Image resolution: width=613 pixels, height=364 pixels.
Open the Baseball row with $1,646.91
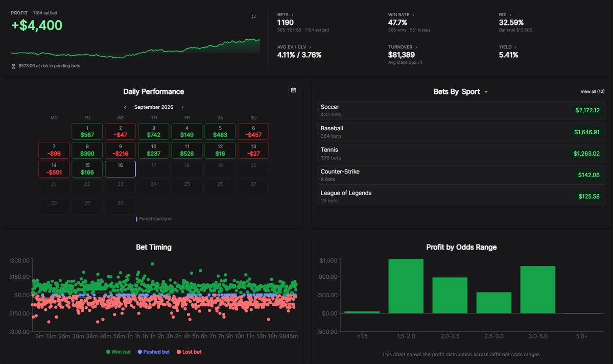460,132
